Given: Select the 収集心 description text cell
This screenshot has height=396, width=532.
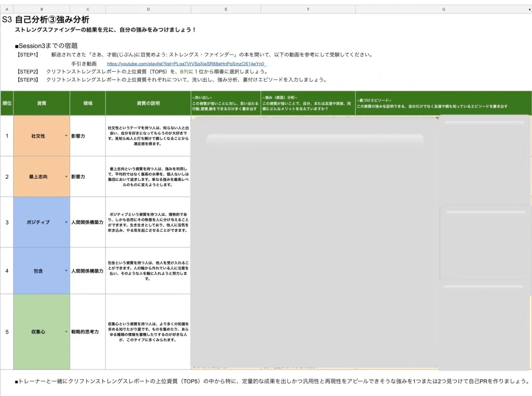Looking at the screenshot, I should point(148,332).
